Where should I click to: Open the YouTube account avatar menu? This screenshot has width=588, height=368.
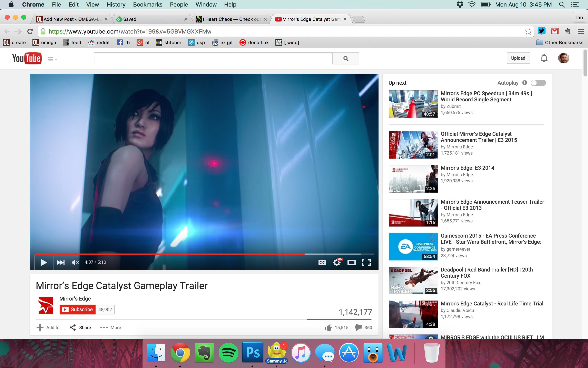point(563,58)
